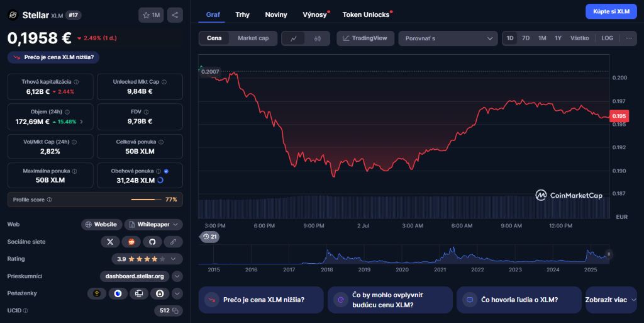Viewport: 644px width, 323px height.
Task: Open the X social link
Action: pos(110,242)
